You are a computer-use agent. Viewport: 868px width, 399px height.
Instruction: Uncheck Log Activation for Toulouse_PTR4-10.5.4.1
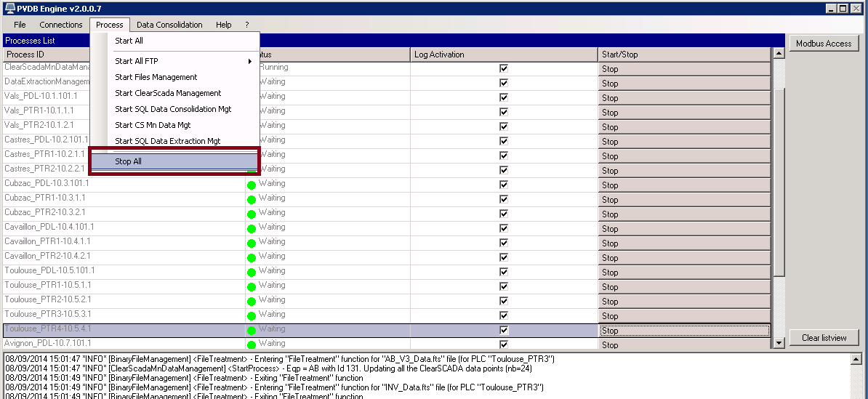coord(504,330)
